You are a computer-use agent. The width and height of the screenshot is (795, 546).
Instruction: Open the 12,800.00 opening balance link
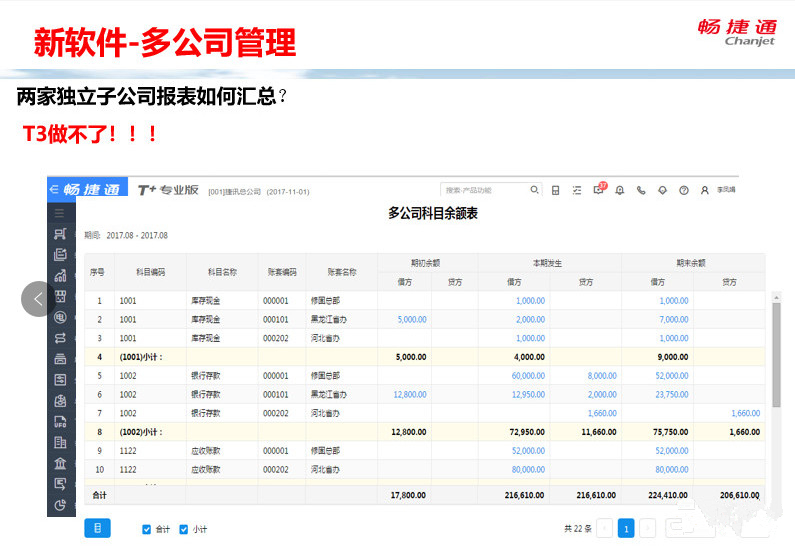[410, 394]
